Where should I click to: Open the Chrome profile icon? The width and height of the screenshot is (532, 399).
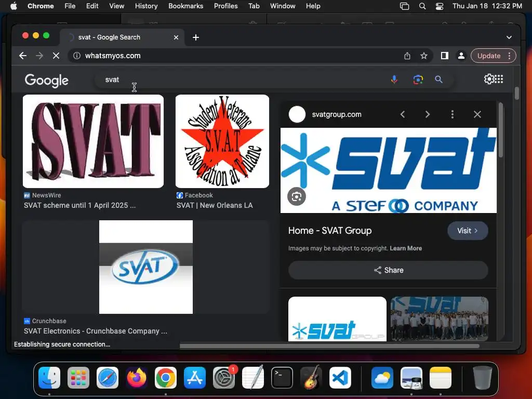pos(461,56)
